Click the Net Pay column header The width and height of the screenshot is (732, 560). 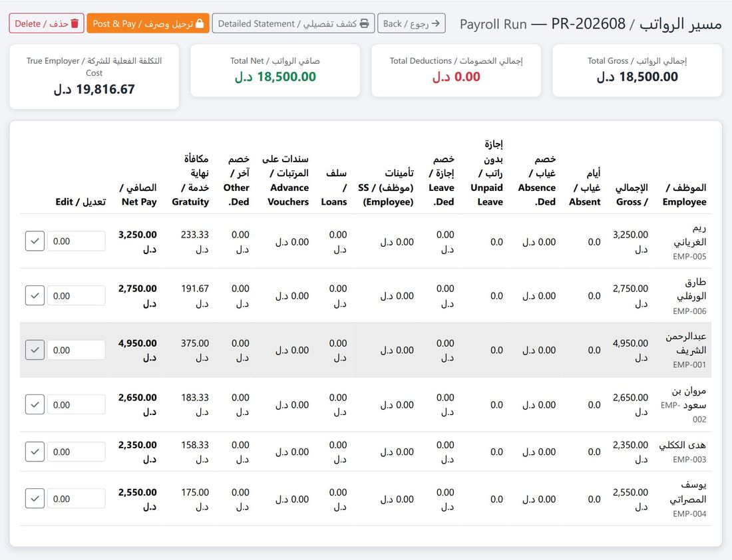138,195
